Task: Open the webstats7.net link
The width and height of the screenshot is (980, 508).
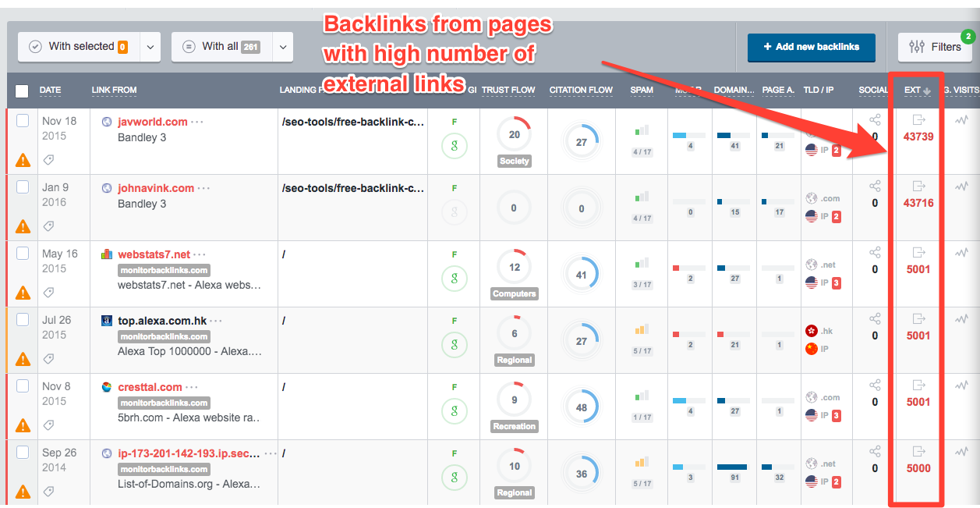Action: 154,254
